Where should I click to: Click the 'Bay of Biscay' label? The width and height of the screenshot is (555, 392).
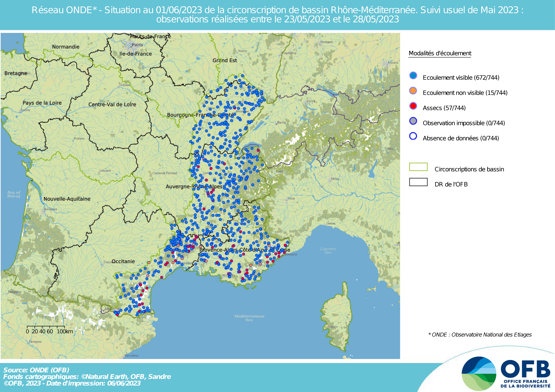click(14, 194)
